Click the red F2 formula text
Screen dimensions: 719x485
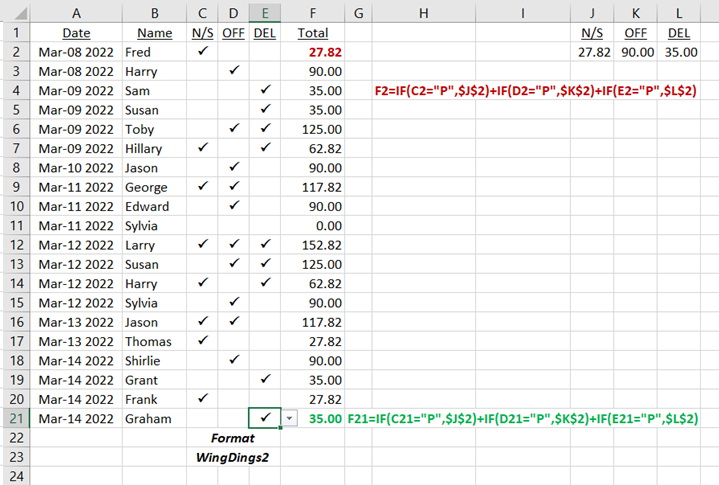pos(535,91)
